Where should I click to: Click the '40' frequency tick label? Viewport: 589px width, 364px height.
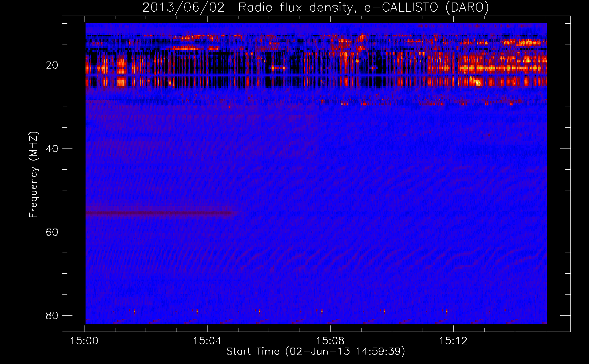[52, 149]
